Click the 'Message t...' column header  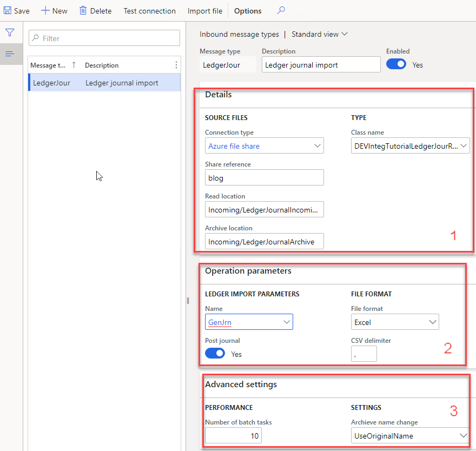point(48,65)
